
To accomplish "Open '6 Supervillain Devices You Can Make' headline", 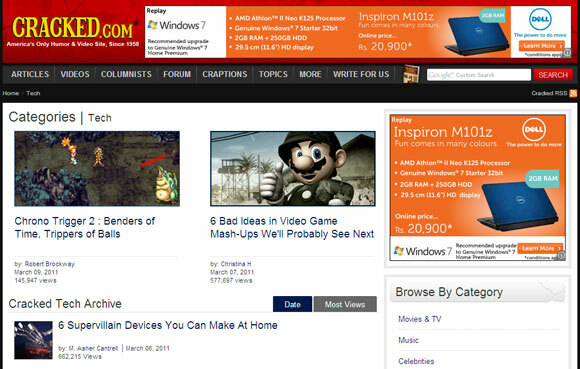I will pos(168,325).
